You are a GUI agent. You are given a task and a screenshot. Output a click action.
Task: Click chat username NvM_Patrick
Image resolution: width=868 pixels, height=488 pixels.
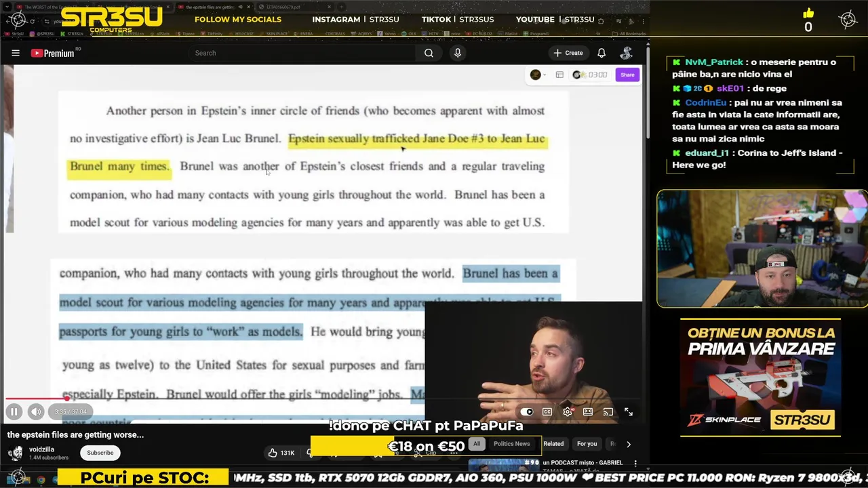click(x=713, y=62)
